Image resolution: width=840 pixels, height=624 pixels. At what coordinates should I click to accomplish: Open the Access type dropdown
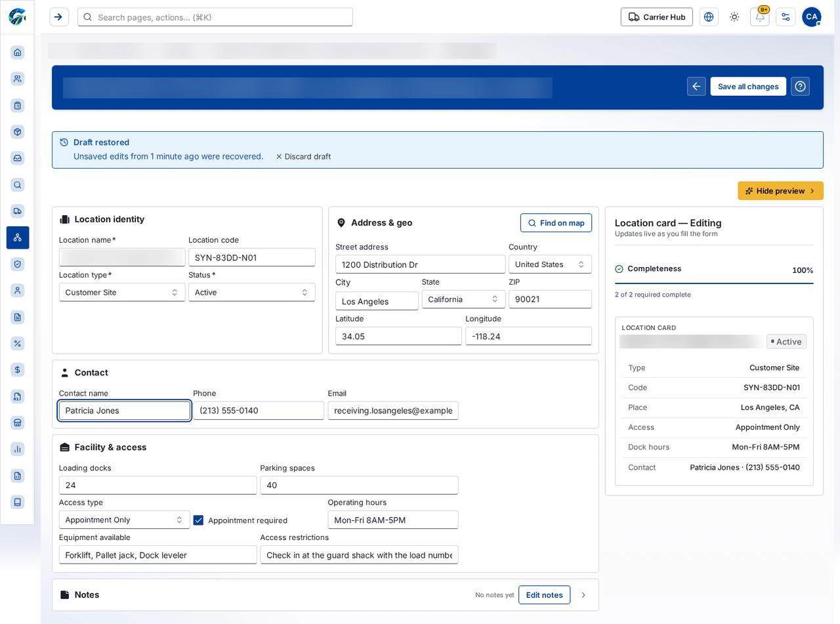click(125, 520)
